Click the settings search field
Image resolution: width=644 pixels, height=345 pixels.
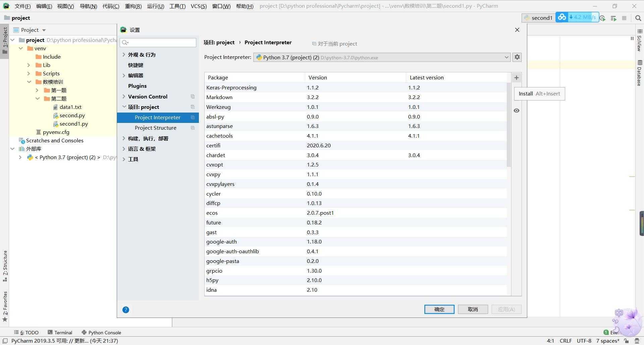[158, 42]
